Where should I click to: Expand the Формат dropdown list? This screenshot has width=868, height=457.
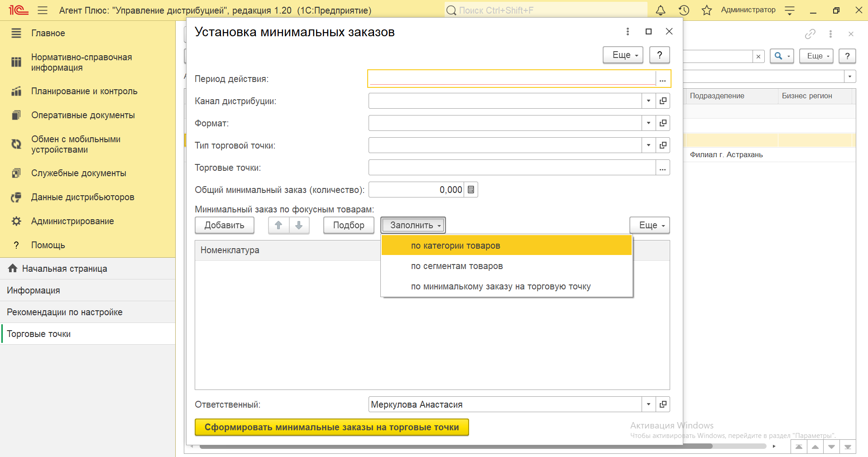click(x=648, y=123)
